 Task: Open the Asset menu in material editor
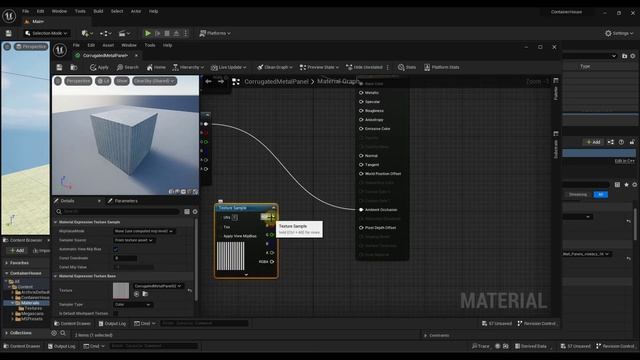tap(108, 45)
